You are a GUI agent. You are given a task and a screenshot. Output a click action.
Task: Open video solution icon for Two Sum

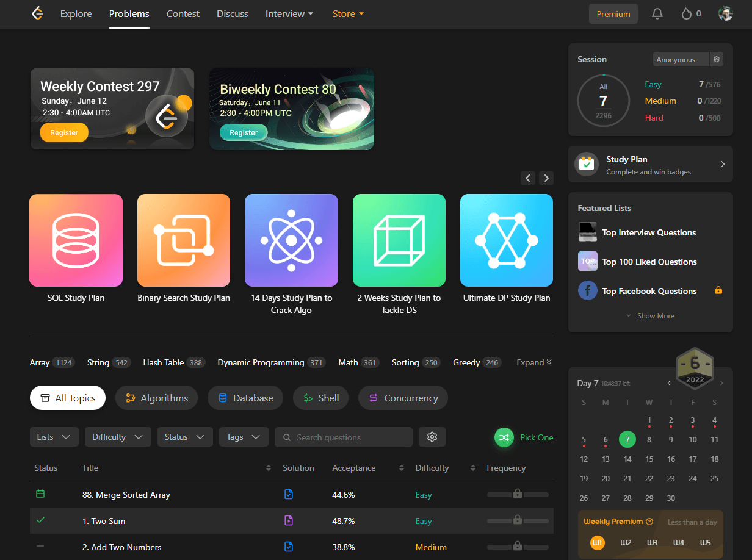click(x=289, y=520)
